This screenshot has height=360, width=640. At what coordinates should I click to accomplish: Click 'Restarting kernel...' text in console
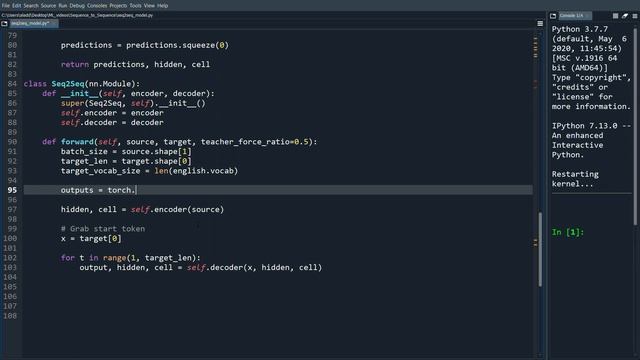pos(575,179)
